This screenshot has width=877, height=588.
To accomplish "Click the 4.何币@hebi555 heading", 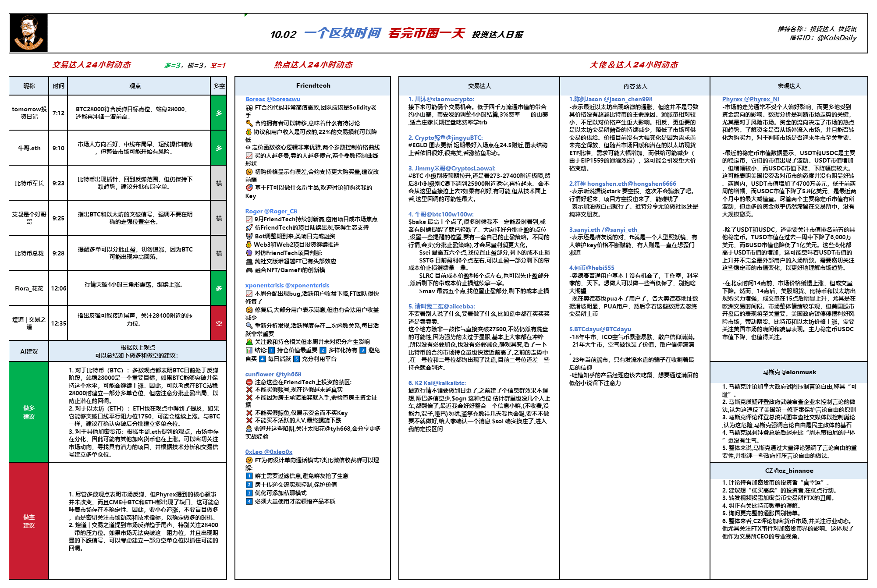I will [592, 268].
